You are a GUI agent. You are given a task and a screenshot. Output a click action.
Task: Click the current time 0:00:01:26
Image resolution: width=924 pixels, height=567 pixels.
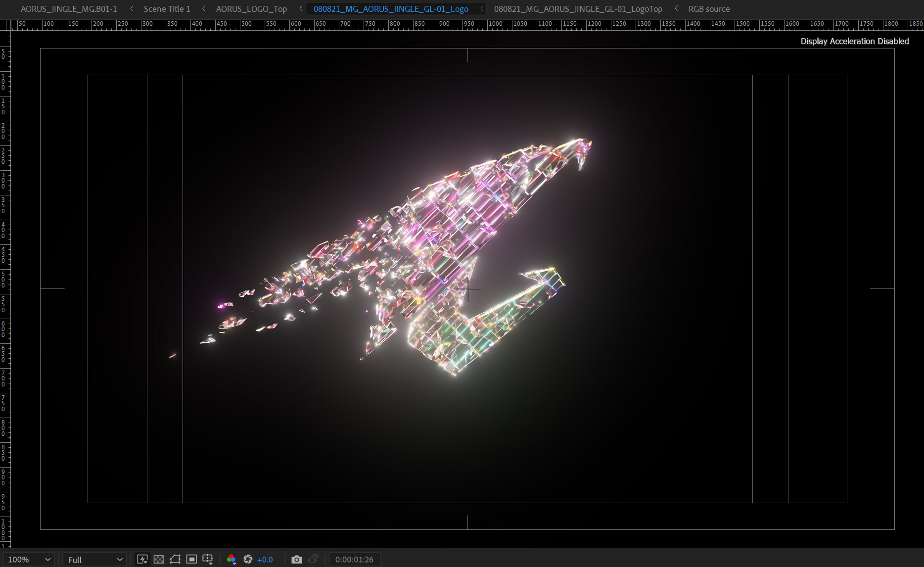354,560
